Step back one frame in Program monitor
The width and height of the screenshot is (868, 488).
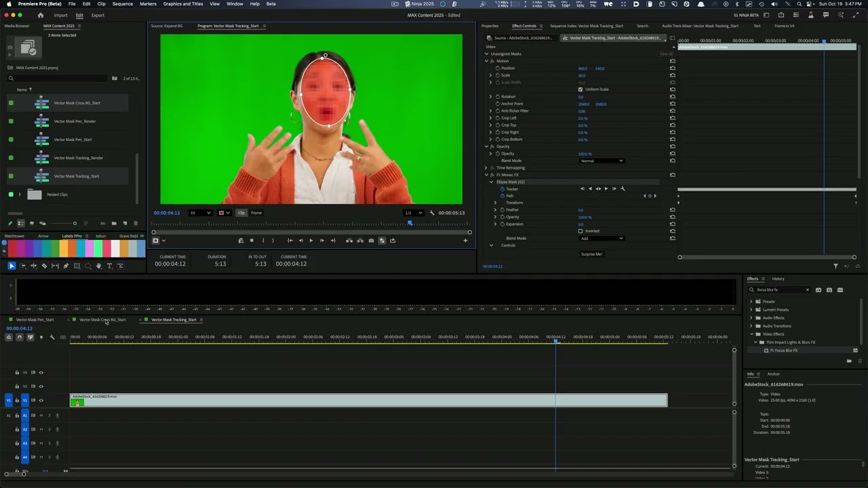pyautogui.click(x=300, y=241)
